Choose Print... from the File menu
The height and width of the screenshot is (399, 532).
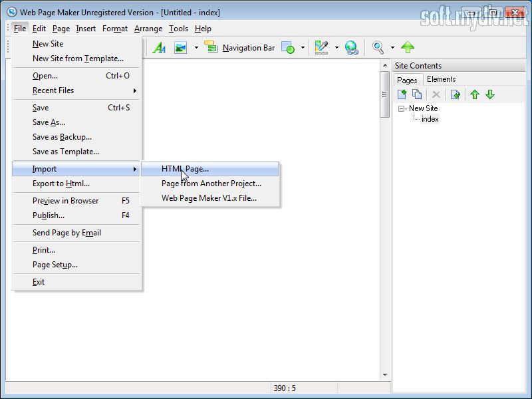pyautogui.click(x=76, y=250)
